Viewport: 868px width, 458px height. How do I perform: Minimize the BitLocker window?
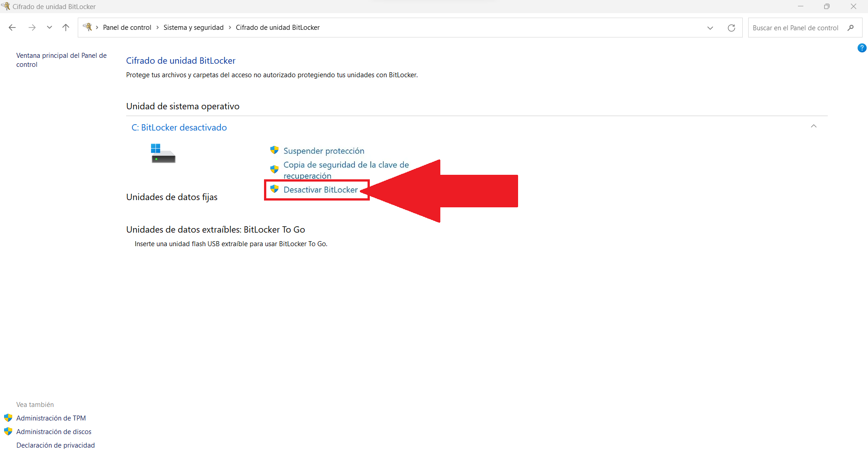pos(801,6)
